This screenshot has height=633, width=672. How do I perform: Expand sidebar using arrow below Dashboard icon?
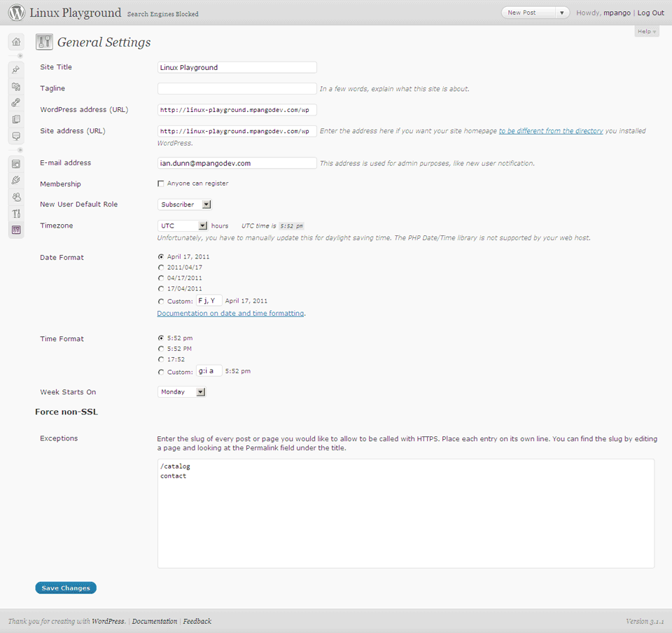click(20, 56)
